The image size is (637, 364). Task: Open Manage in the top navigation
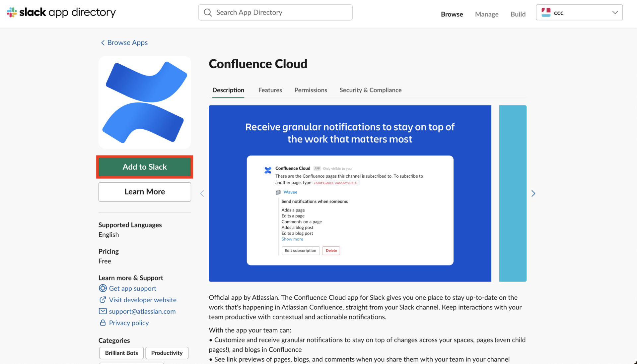(486, 14)
